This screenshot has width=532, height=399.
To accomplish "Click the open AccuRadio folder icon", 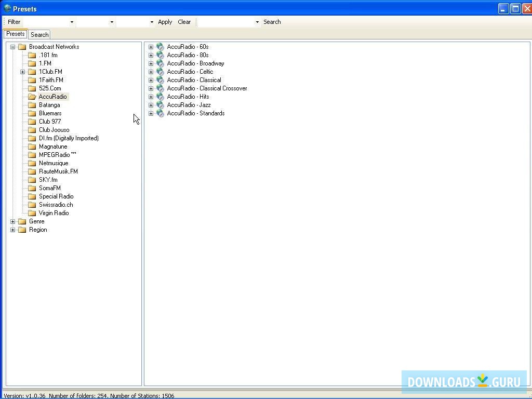I will point(32,97).
